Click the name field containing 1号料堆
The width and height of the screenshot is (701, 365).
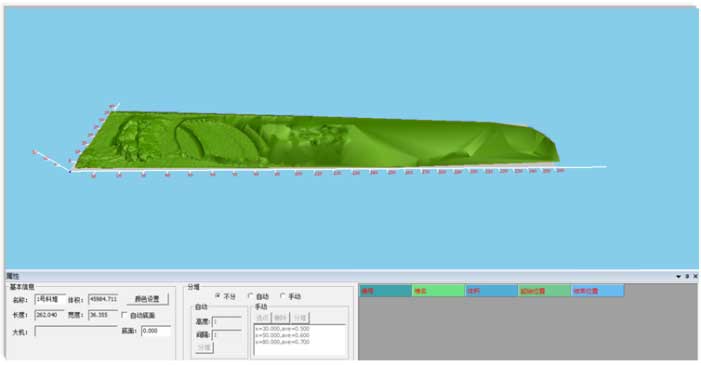(50, 299)
